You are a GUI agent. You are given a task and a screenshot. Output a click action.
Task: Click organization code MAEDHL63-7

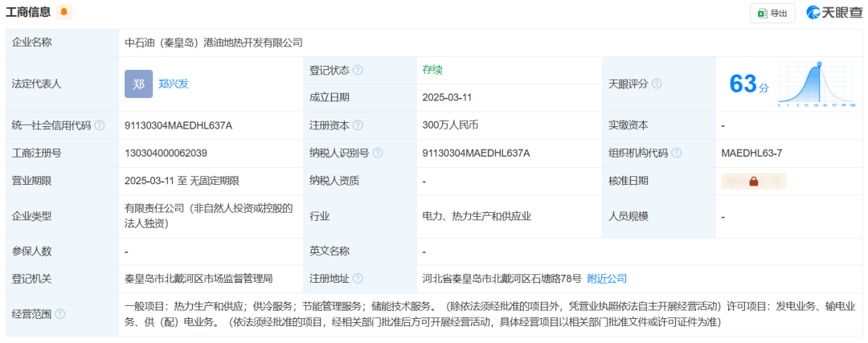tap(751, 153)
